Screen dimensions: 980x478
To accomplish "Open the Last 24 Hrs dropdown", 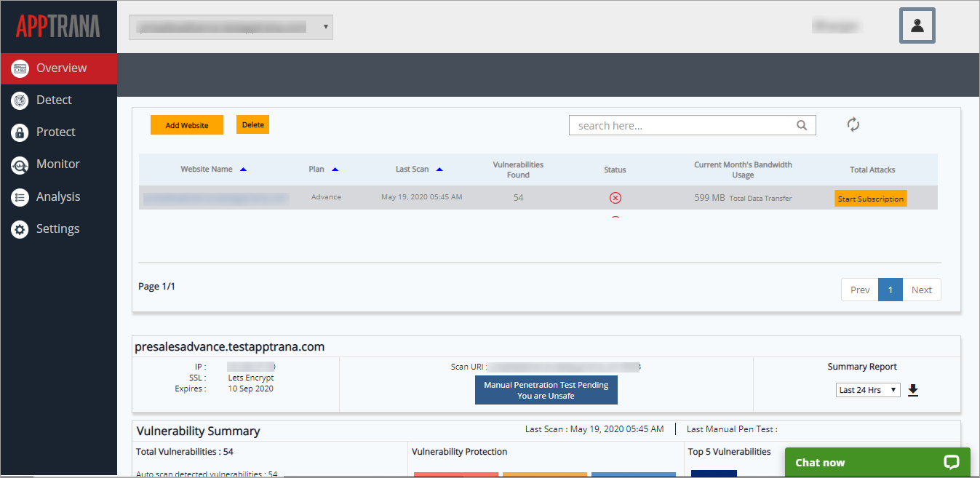I will (868, 390).
